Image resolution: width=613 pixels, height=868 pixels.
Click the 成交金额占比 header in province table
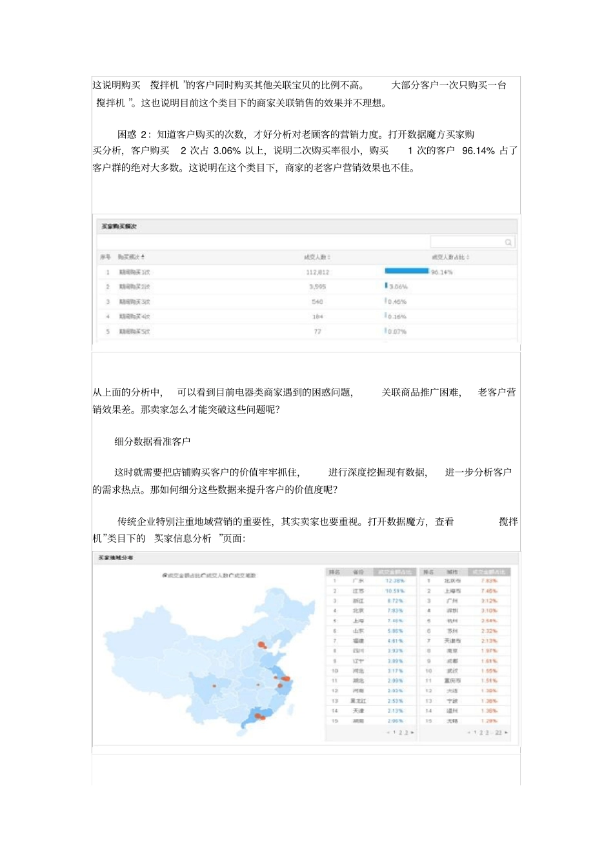[x=394, y=572]
